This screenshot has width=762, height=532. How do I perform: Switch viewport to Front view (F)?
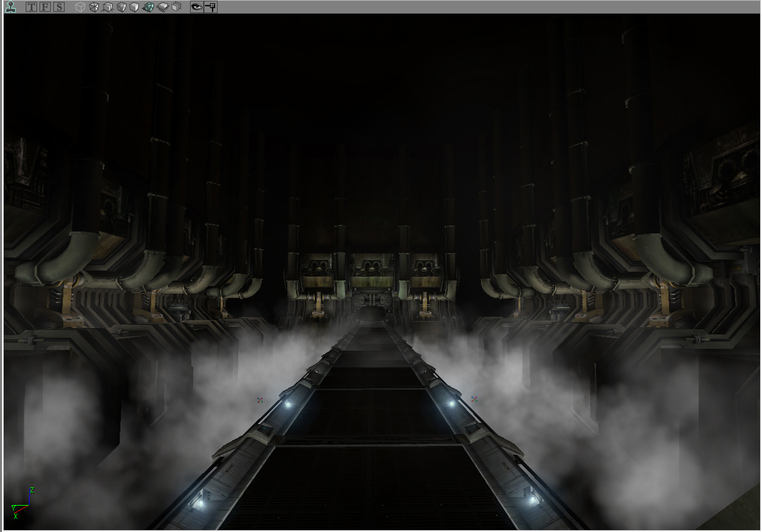tap(45, 8)
